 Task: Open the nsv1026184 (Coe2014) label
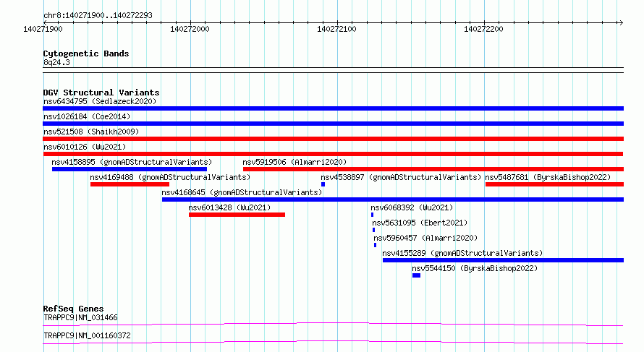(x=87, y=116)
